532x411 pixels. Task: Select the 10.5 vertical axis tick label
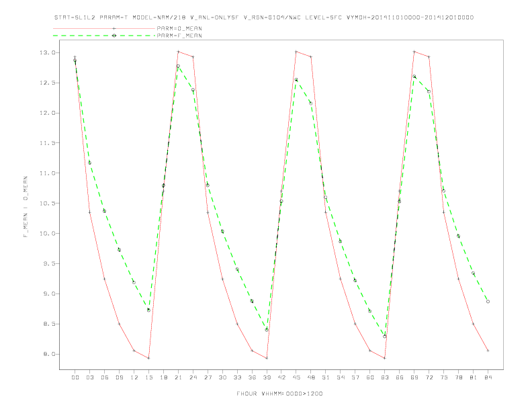coord(47,203)
